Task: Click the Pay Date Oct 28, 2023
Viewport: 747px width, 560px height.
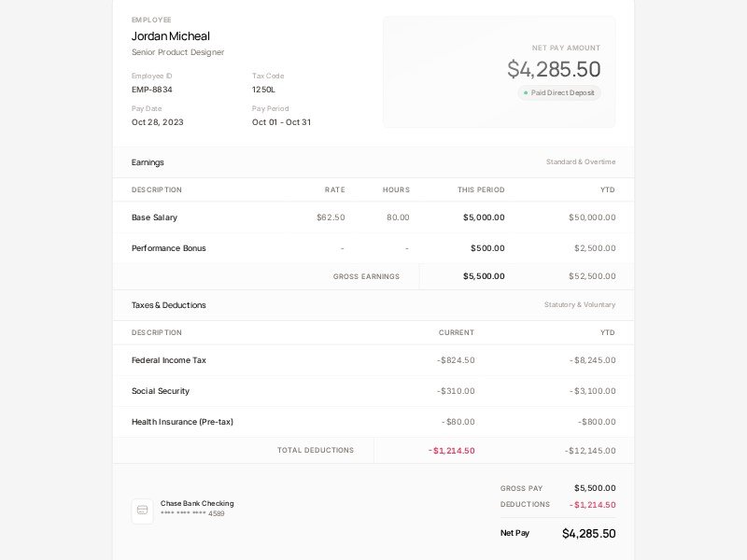Action: [x=156, y=121]
